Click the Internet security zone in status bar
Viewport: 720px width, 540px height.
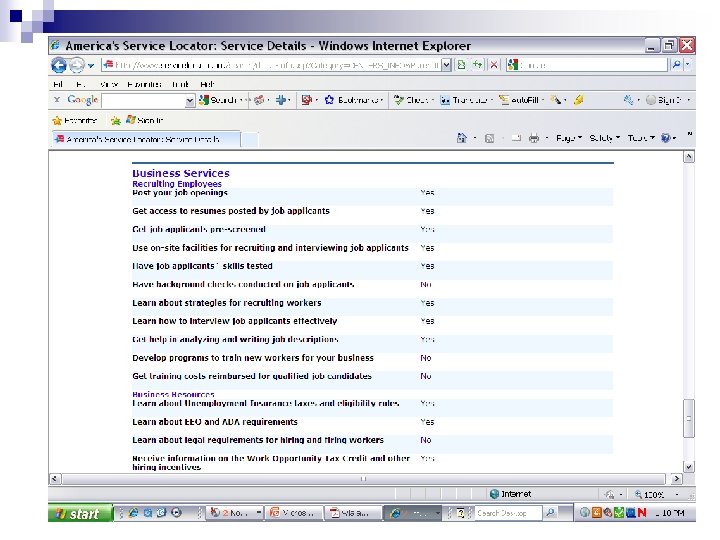point(510,494)
